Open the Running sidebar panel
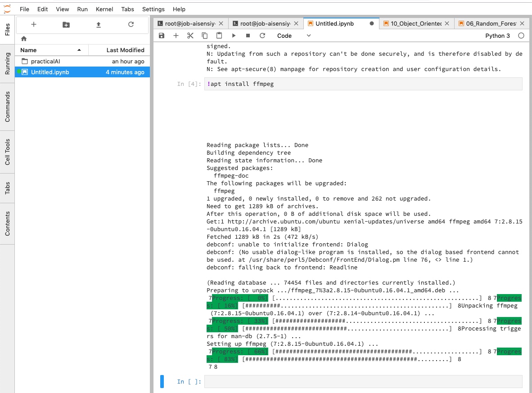This screenshot has height=393, width=532. (x=7, y=63)
